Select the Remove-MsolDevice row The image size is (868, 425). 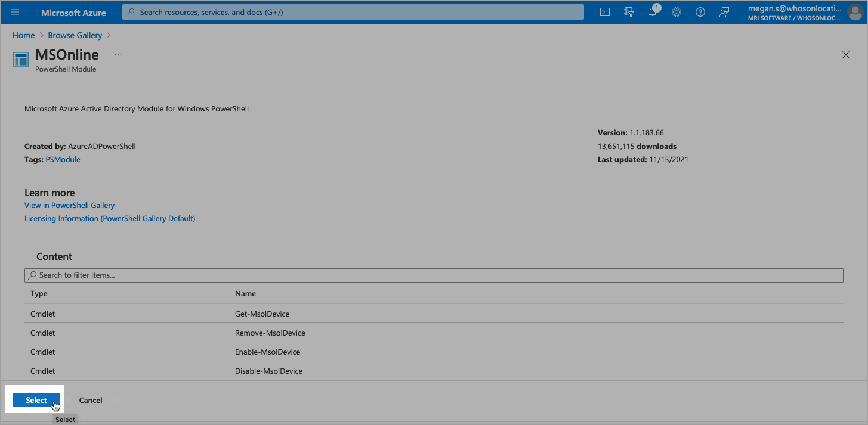click(434, 333)
